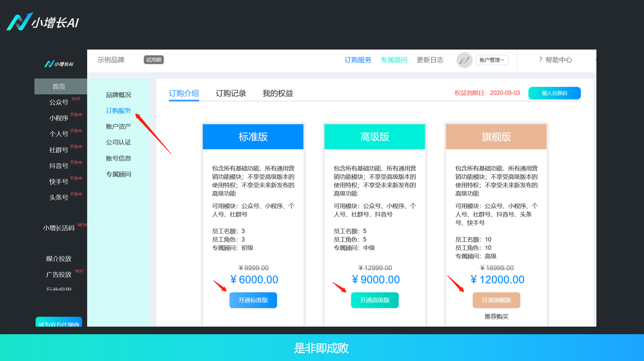The image size is (644, 361).
Task: Select 抖音号 in the left sidebar
Action: [59, 166]
